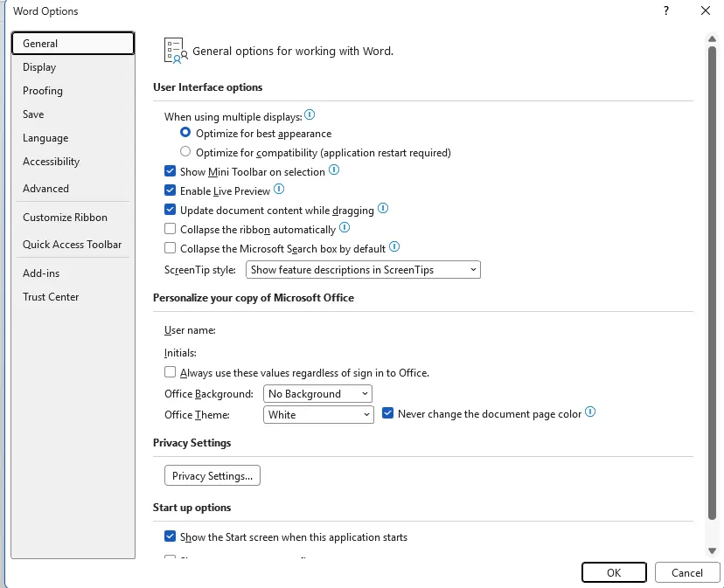Click the Initials label

(x=180, y=353)
